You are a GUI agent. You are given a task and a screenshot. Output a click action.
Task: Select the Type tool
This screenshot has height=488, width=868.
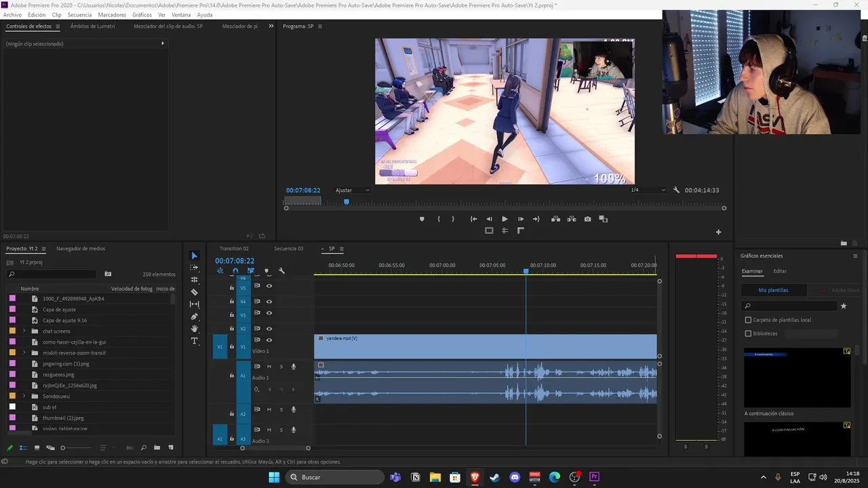coord(195,341)
